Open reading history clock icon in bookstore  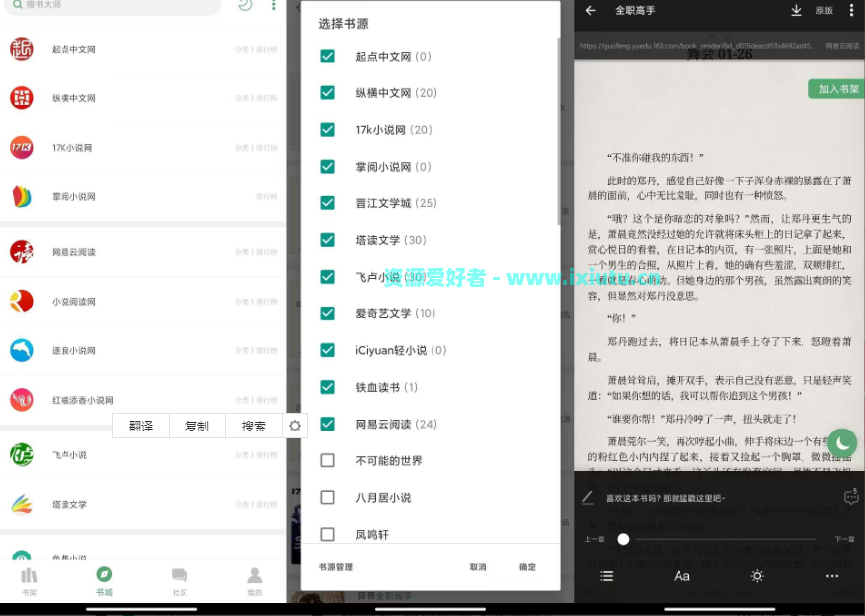[x=245, y=5]
